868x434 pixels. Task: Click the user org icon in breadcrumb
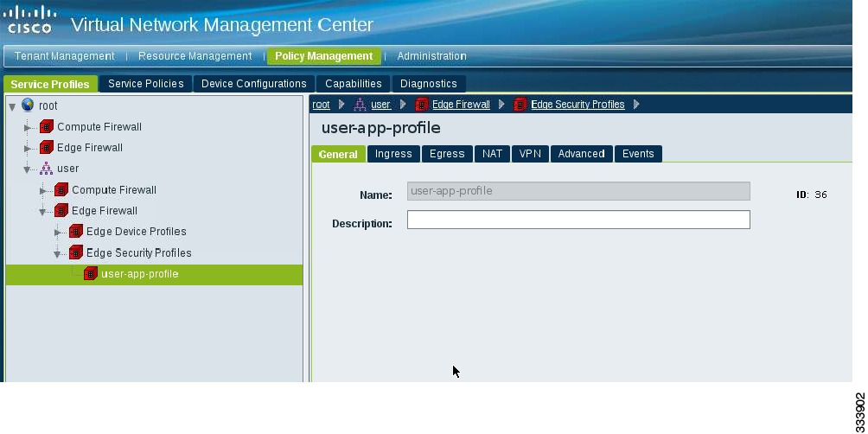(360, 104)
